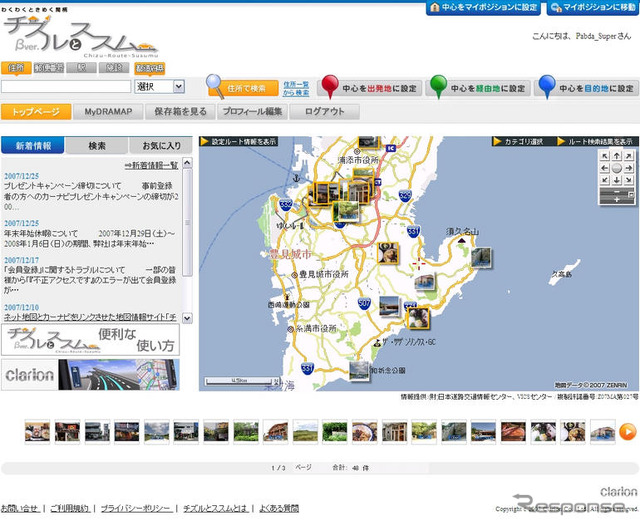Zoom out the map with minus button

pos(617,192)
